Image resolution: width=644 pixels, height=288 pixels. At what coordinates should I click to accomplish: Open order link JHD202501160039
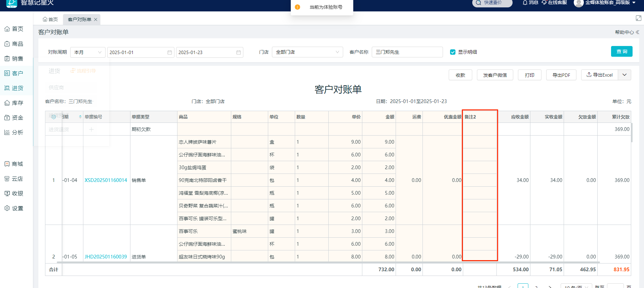tap(106, 257)
